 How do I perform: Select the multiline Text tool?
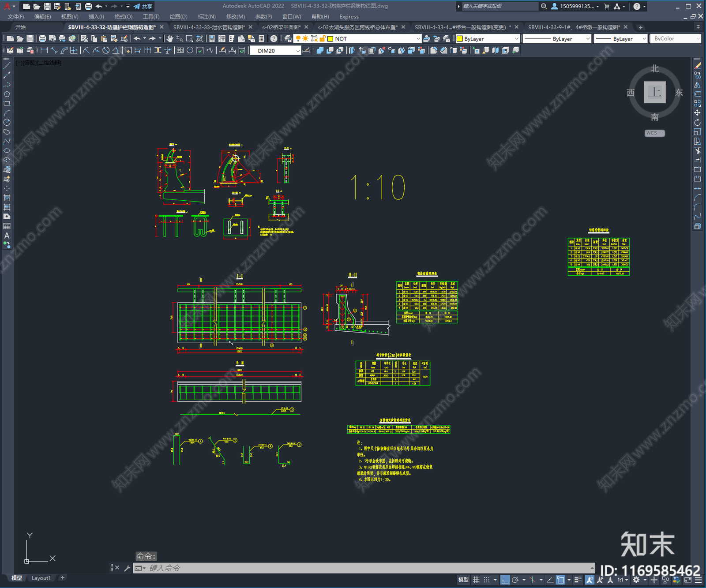[7, 236]
